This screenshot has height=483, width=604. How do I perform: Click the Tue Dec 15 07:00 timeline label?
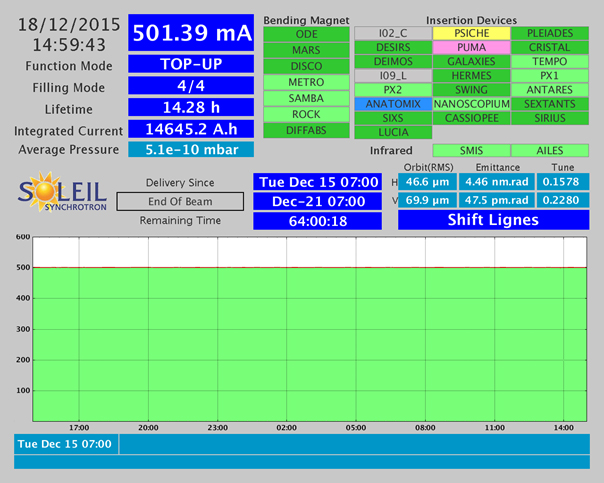[x=65, y=444]
